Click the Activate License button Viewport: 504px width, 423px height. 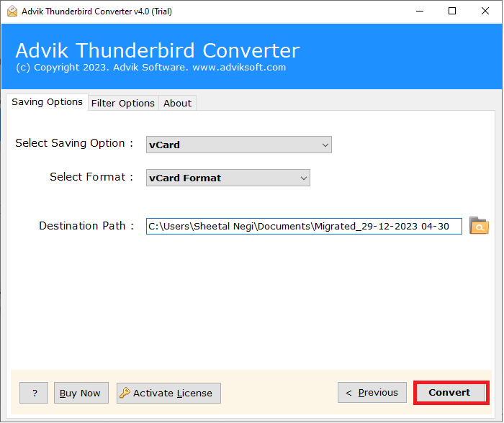pyautogui.click(x=168, y=393)
